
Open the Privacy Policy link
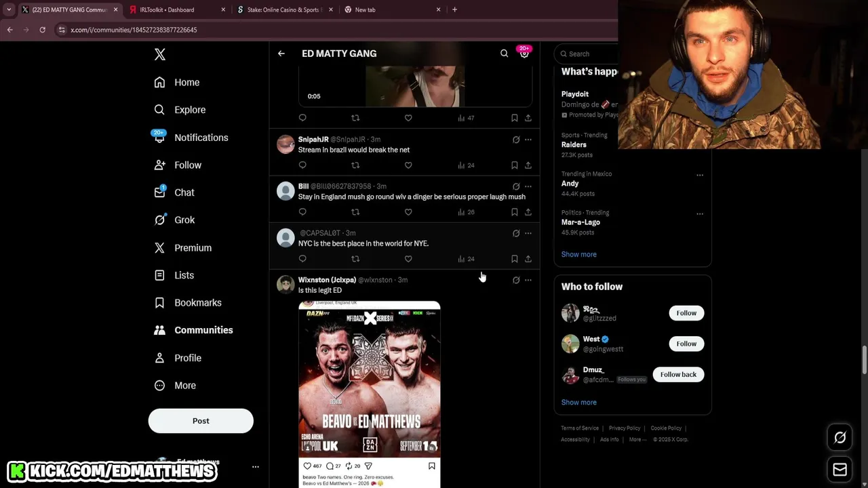pos(625,428)
